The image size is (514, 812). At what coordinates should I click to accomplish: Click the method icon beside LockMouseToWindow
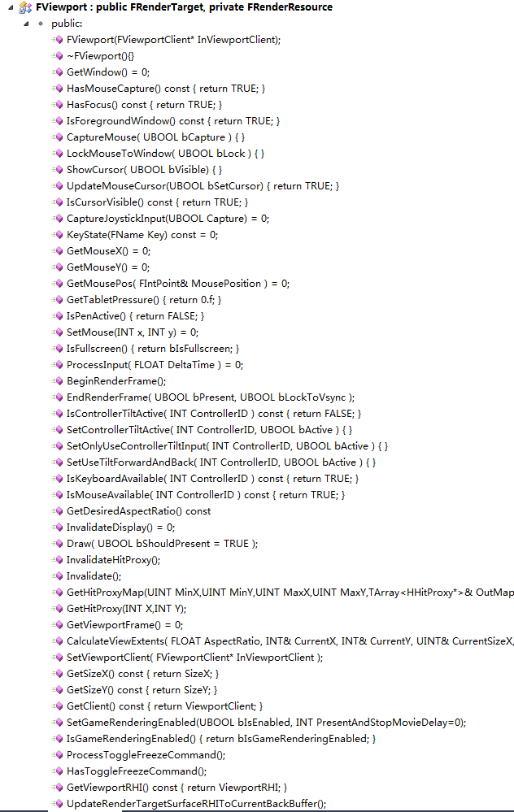(x=57, y=154)
